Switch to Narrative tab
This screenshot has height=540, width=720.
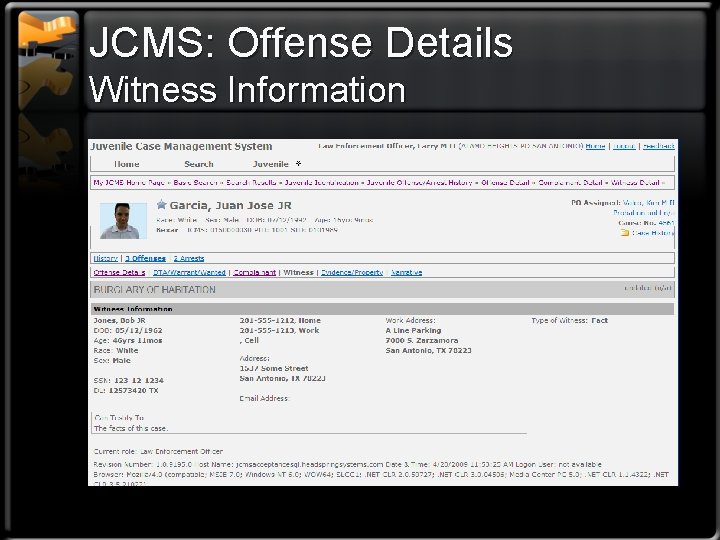[x=406, y=272]
